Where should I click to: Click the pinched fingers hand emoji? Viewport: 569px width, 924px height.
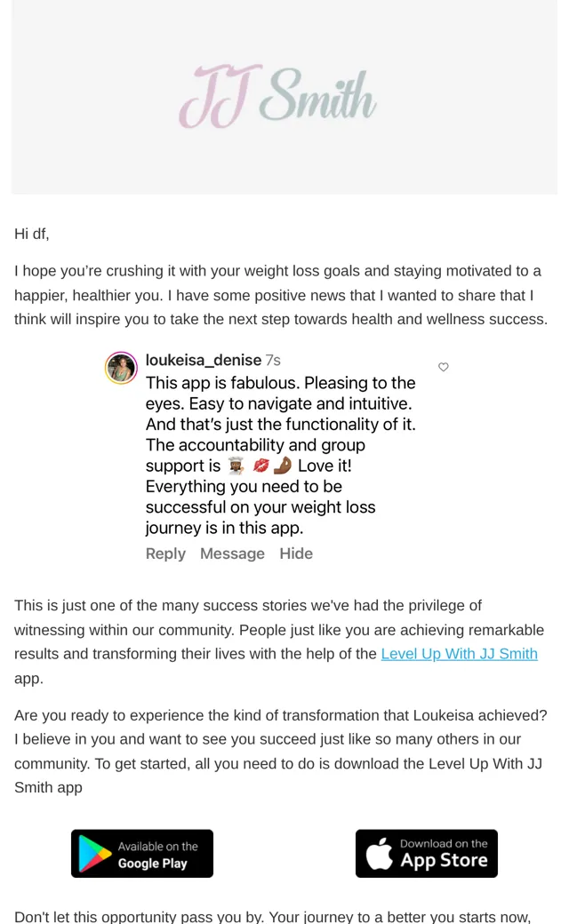point(283,466)
